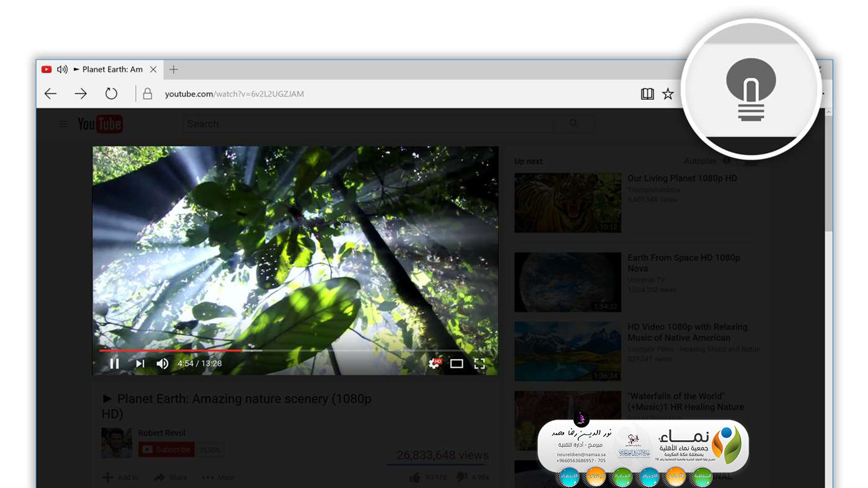The height and width of the screenshot is (488, 868).
Task: Click the browser back arrow
Action: pos(50,94)
